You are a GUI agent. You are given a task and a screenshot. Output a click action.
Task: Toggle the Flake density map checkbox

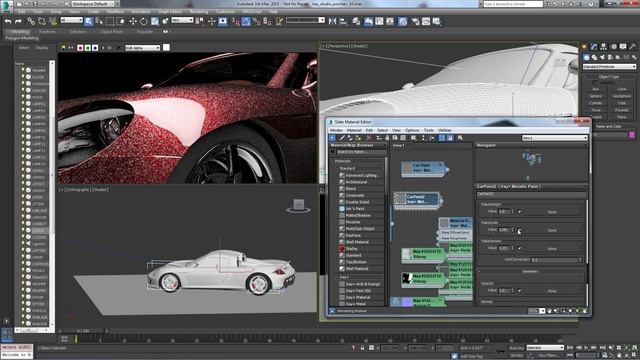[519, 248]
